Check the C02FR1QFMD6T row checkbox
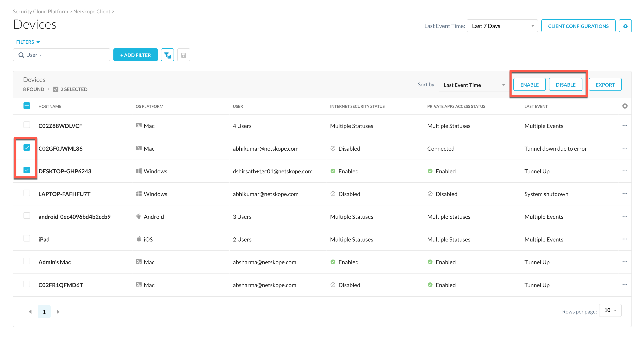The height and width of the screenshot is (337, 644). 27,284
